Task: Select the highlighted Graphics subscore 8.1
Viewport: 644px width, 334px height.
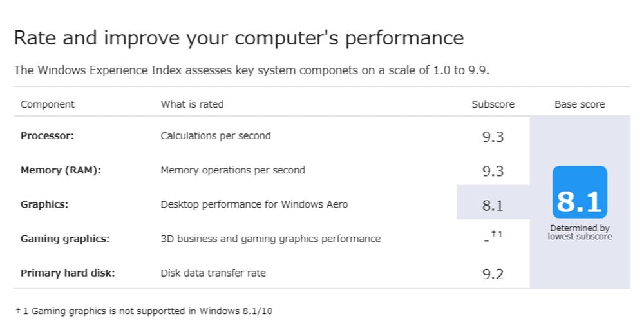Action: [x=493, y=205]
